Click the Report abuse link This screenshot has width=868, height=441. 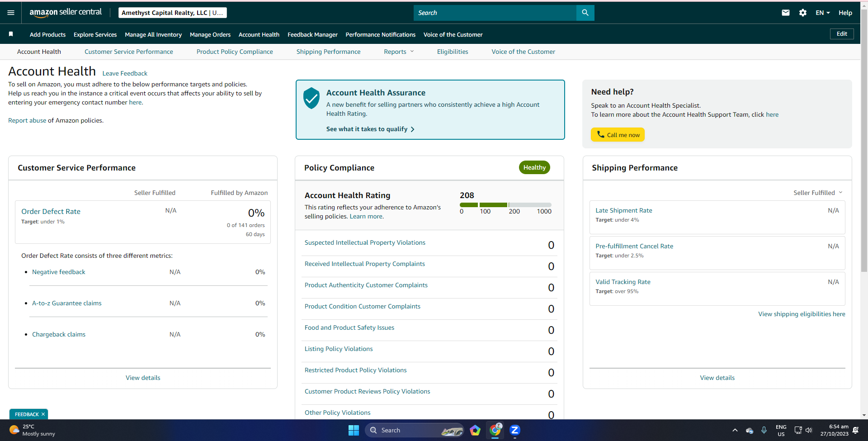tap(27, 120)
